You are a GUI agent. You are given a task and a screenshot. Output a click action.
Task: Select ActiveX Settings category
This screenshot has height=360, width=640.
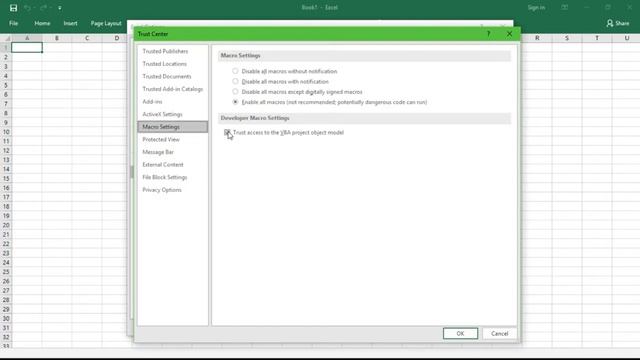173,114
